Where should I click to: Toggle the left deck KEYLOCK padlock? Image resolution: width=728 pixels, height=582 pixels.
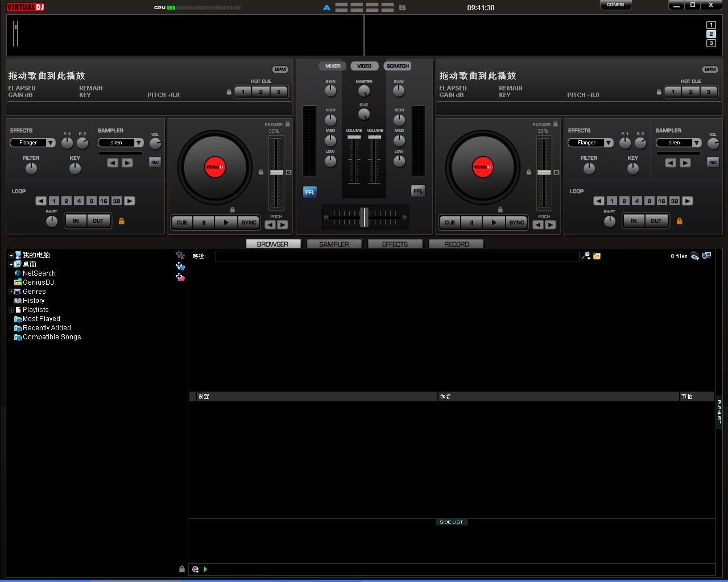(x=288, y=124)
